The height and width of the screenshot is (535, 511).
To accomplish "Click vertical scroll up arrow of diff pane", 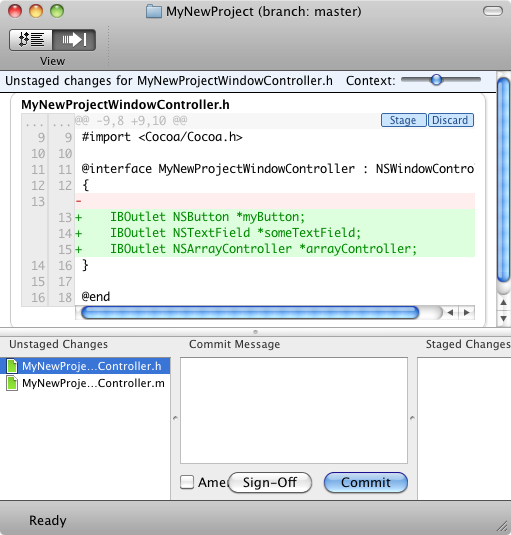I will pyautogui.click(x=503, y=302).
